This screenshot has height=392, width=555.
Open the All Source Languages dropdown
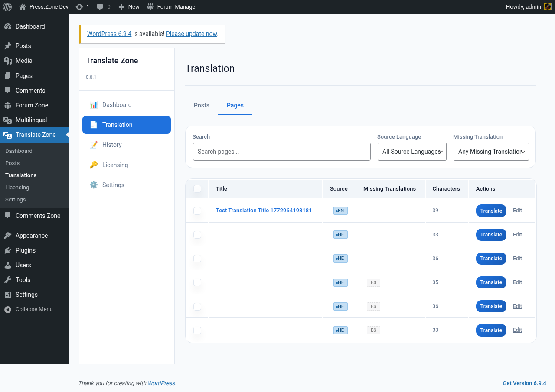pos(412,152)
